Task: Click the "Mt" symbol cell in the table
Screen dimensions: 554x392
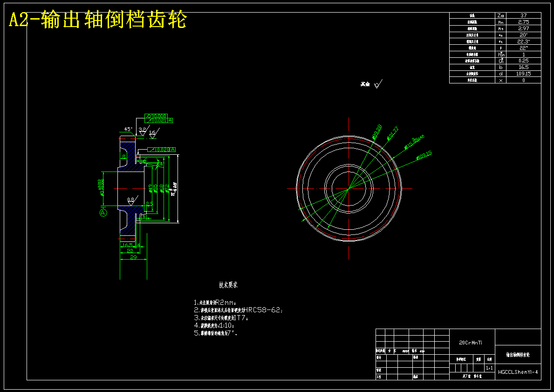Action: coord(500,28)
